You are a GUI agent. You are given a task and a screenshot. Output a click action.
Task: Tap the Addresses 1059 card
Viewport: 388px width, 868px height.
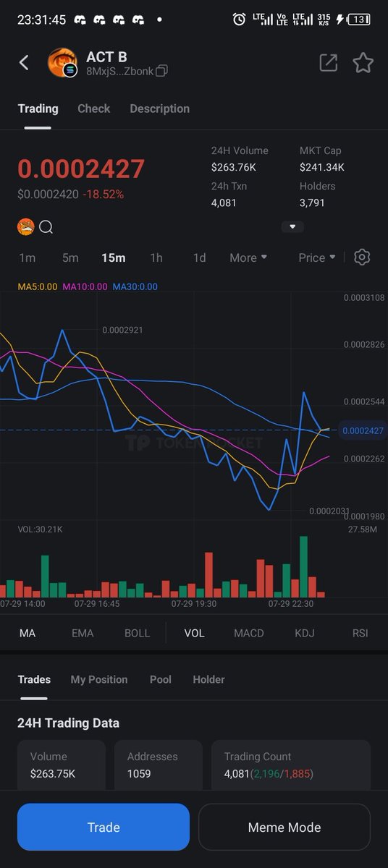(159, 765)
